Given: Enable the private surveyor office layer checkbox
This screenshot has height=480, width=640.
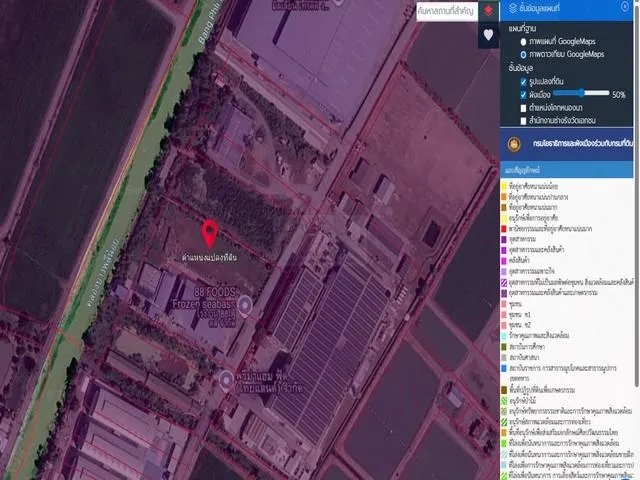Looking at the screenshot, I should 523,120.
